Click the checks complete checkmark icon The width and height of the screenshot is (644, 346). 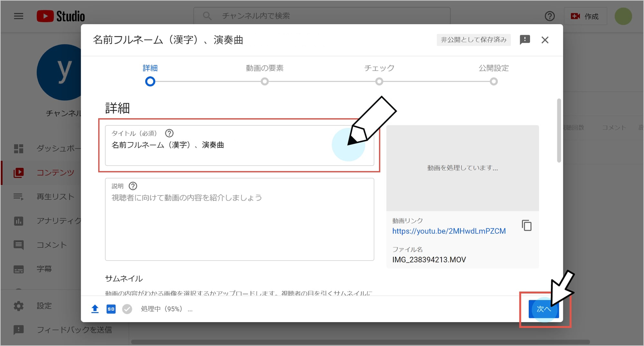pos(127,309)
